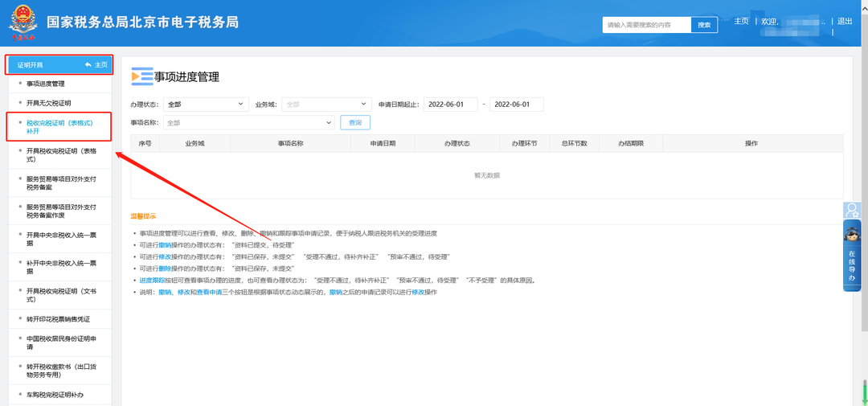Click the 搜索 button in header
This screenshot has height=406, width=868.
click(x=704, y=25)
